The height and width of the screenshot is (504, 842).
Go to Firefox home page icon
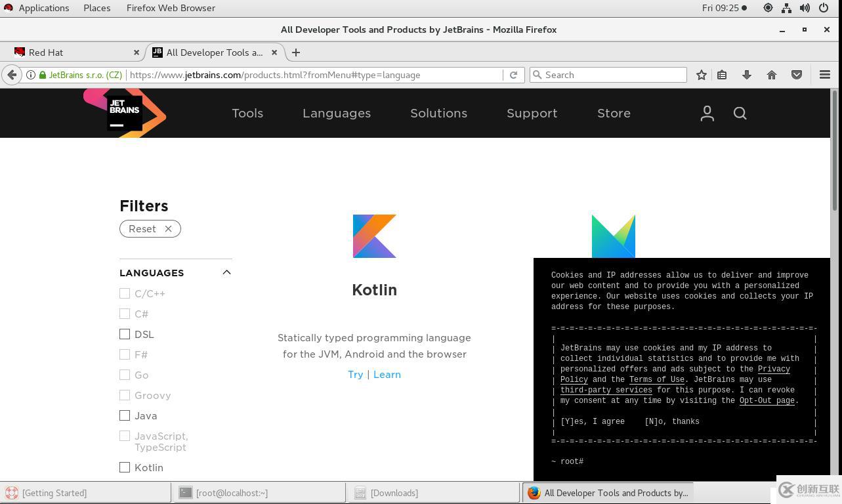click(x=772, y=75)
